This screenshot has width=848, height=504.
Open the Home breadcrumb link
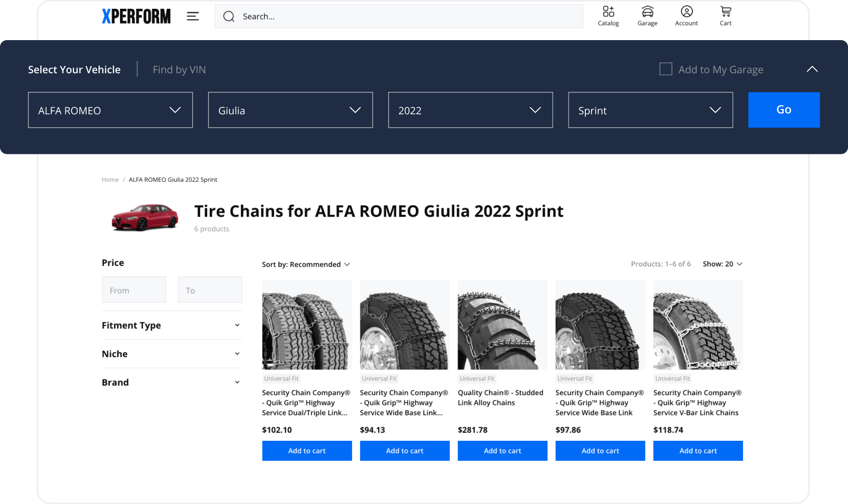110,179
